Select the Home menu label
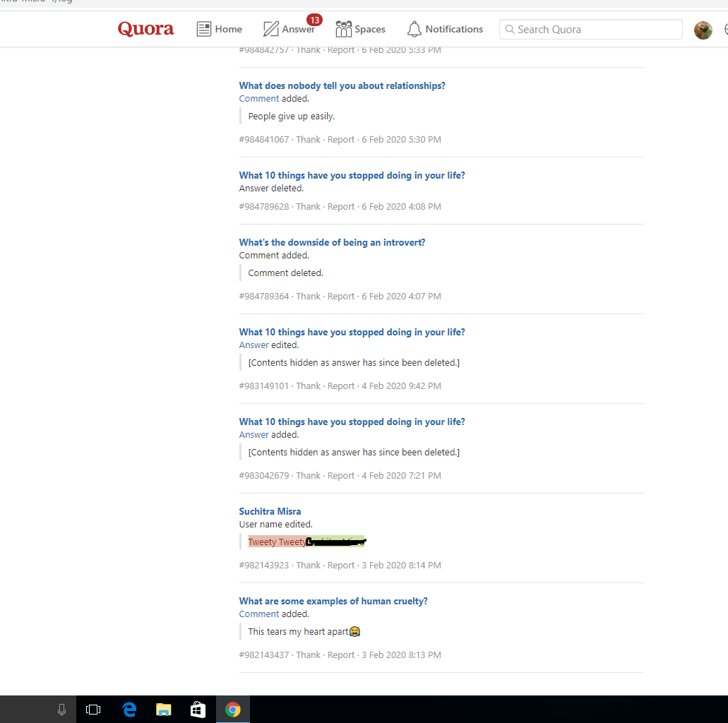Image resolution: width=728 pixels, height=723 pixels. (x=229, y=29)
